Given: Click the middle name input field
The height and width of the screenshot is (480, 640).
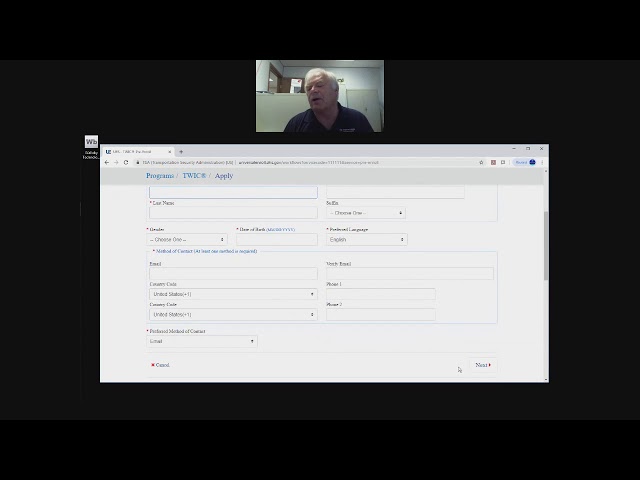Looking at the screenshot, I should tap(395, 192).
